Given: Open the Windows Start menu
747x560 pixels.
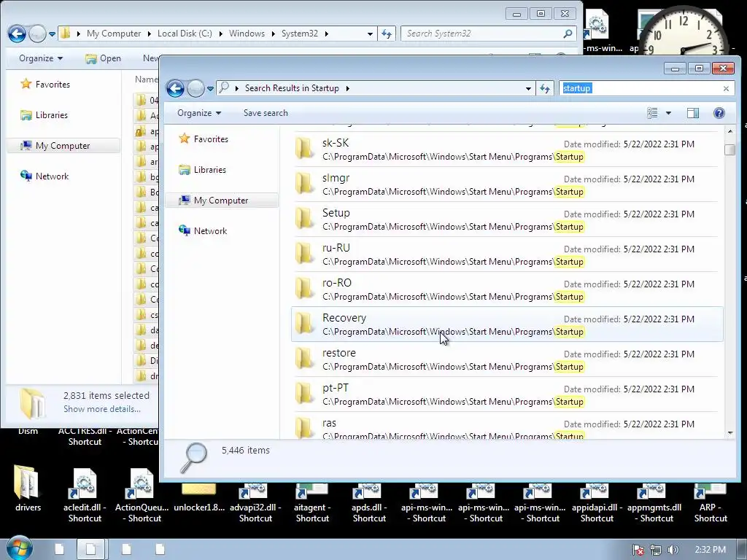Looking at the screenshot, I should coord(19,548).
